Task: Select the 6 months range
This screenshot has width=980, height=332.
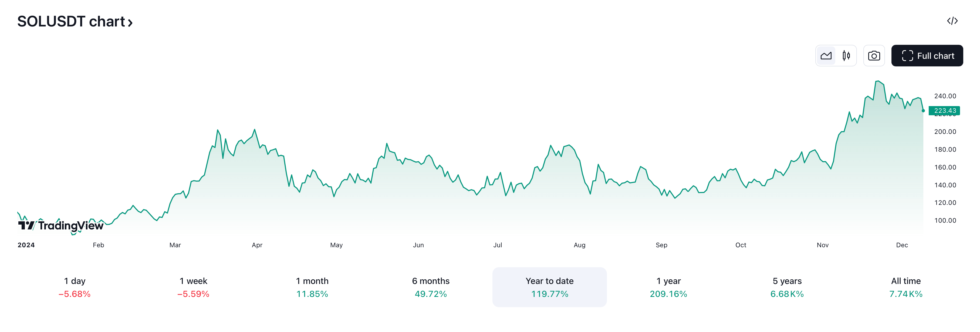Action: [431, 287]
